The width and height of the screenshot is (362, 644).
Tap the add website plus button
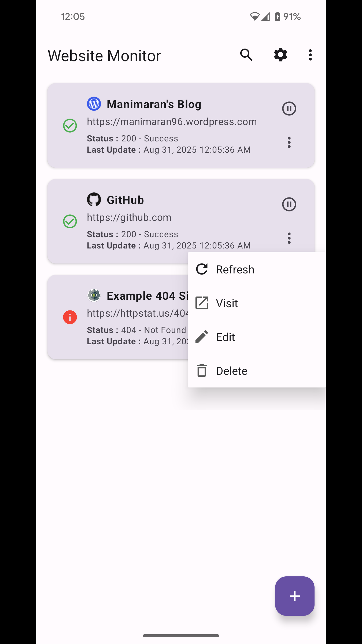pyautogui.click(x=295, y=596)
